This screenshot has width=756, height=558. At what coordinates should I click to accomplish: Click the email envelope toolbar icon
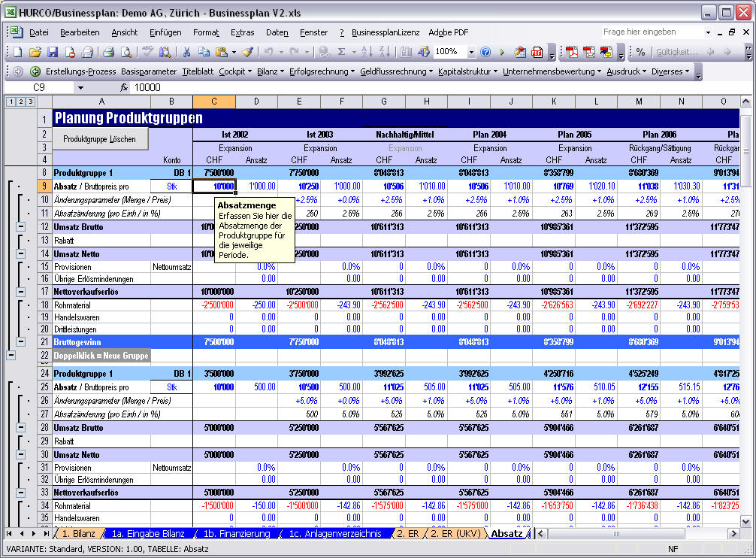click(x=87, y=52)
